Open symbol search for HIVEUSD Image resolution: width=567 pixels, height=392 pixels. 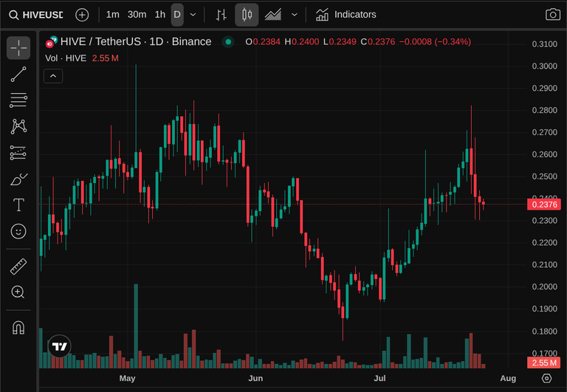(x=36, y=15)
